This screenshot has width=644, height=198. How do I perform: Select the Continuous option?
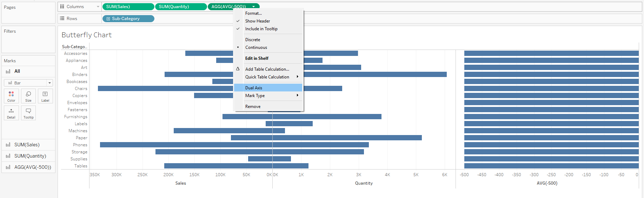pos(256,47)
